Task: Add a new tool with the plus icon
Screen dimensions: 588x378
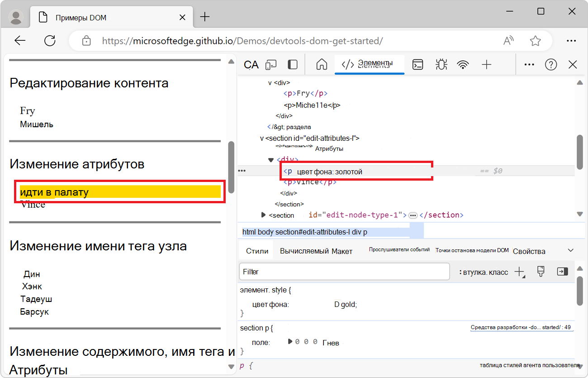Action: (x=487, y=64)
